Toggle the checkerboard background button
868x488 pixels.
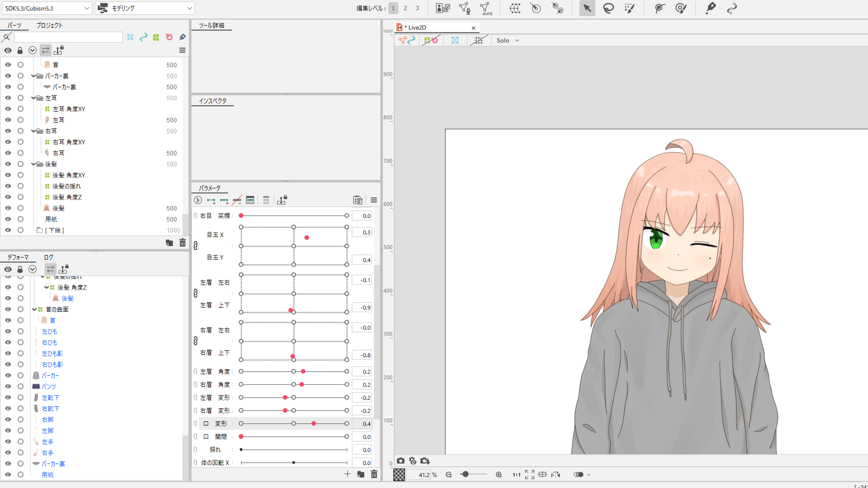(399, 474)
